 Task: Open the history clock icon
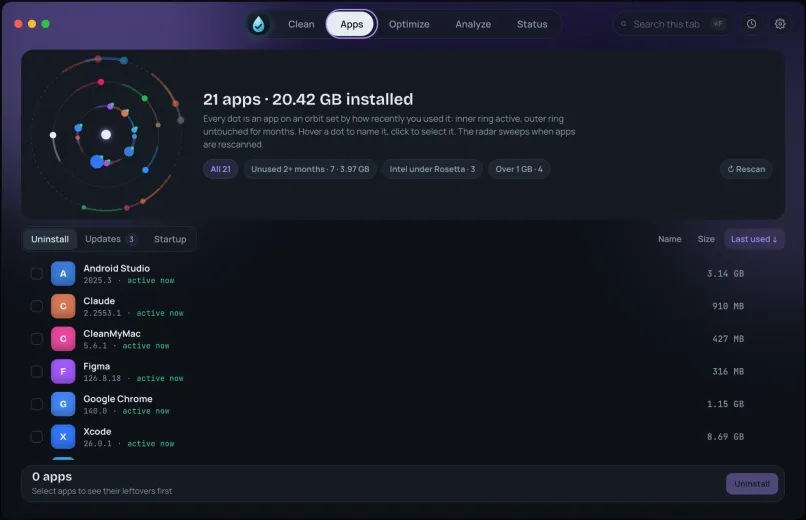click(x=751, y=24)
